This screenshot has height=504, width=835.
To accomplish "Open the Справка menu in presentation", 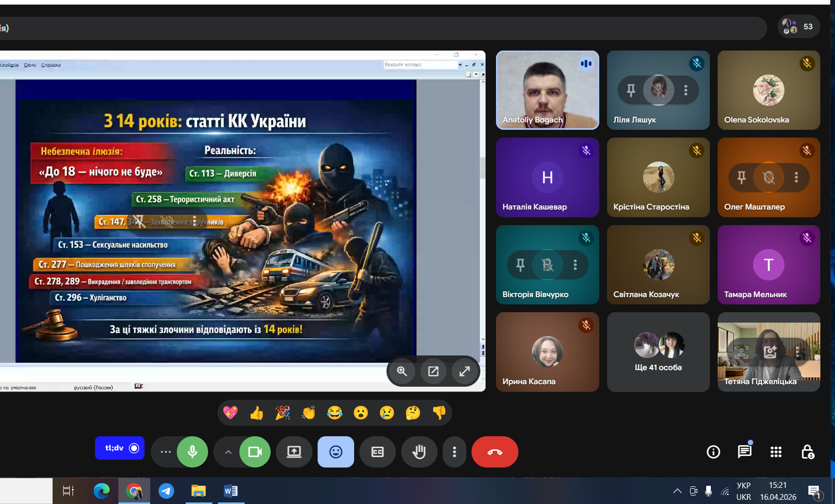I will pos(51,65).
